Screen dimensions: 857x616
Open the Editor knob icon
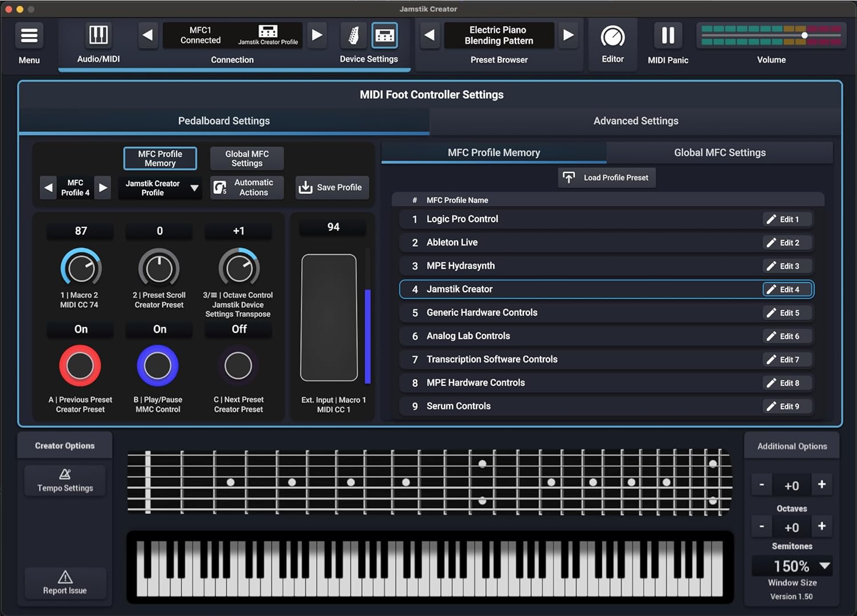612,35
